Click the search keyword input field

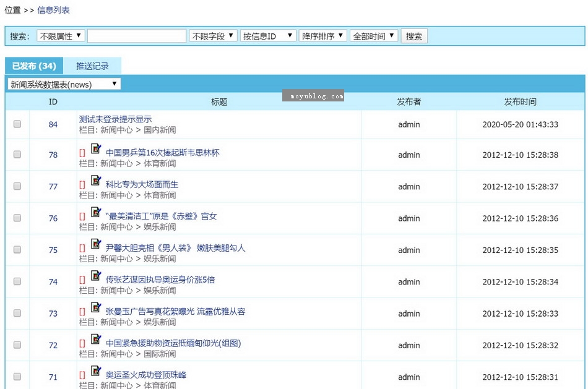(x=136, y=36)
